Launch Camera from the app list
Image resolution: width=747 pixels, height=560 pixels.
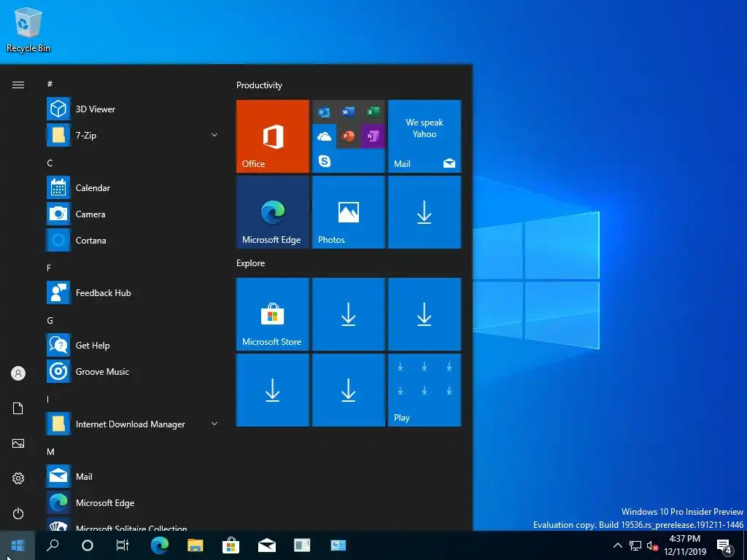coord(133,214)
